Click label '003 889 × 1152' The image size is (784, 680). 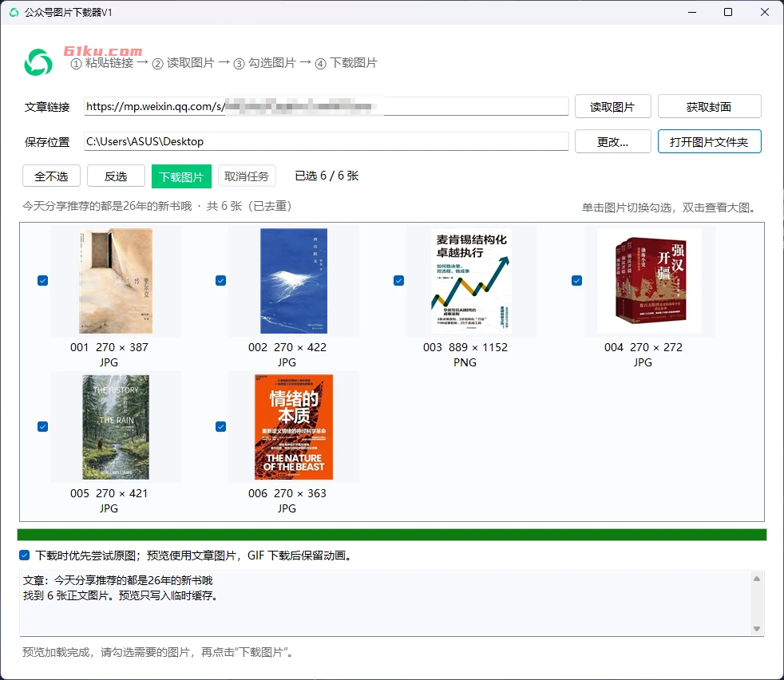[x=465, y=347]
